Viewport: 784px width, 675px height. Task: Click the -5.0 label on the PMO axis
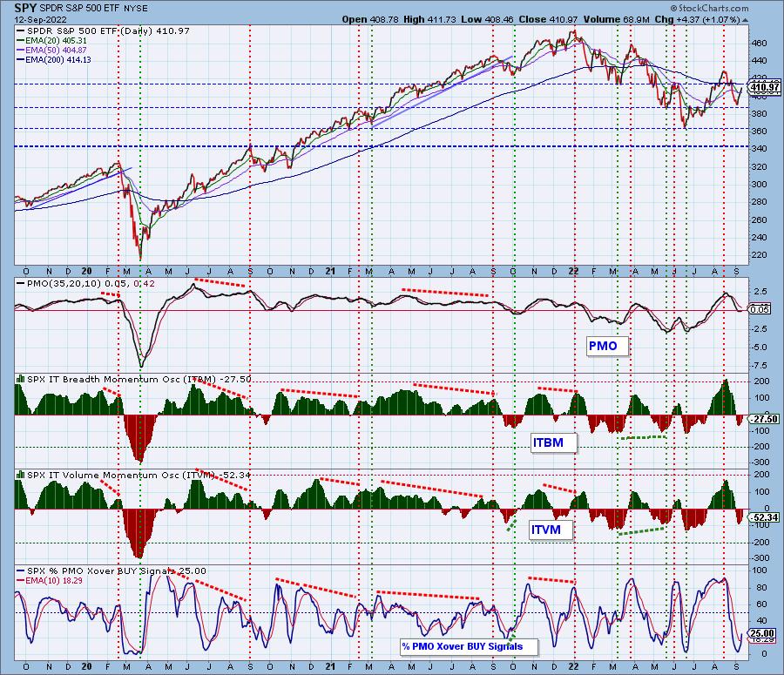click(760, 347)
